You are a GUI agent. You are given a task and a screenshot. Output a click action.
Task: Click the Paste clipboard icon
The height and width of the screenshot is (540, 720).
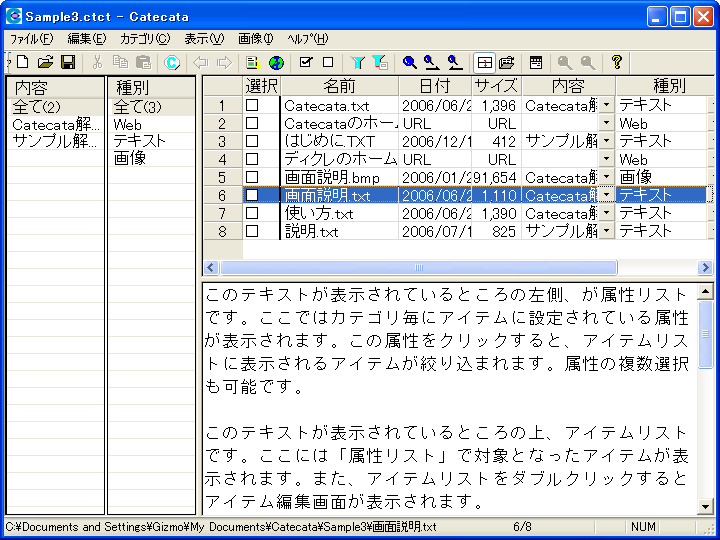[144, 62]
